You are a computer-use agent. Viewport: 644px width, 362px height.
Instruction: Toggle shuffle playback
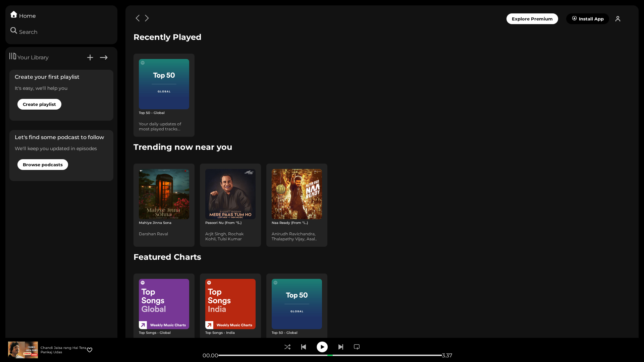[287, 347]
